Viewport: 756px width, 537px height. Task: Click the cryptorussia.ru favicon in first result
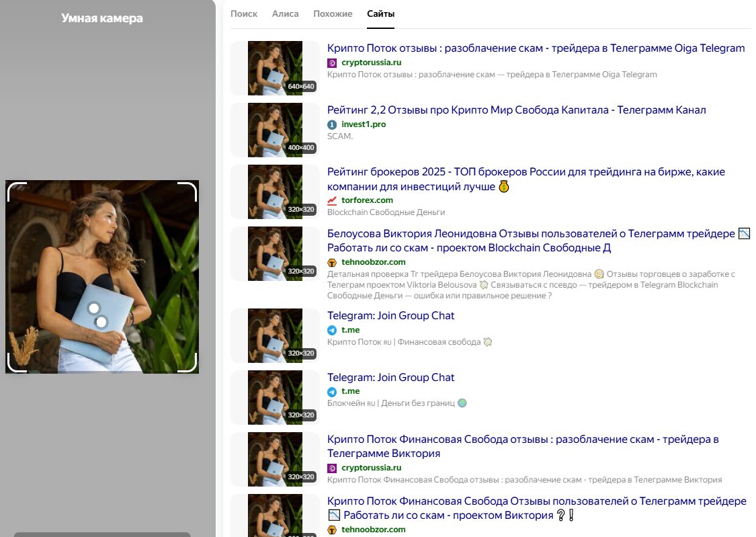(332, 63)
